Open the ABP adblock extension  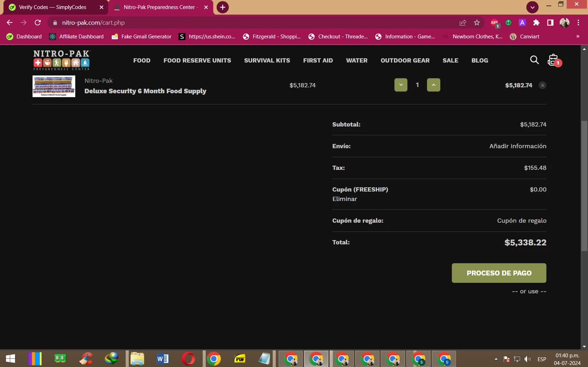pyautogui.click(x=495, y=23)
